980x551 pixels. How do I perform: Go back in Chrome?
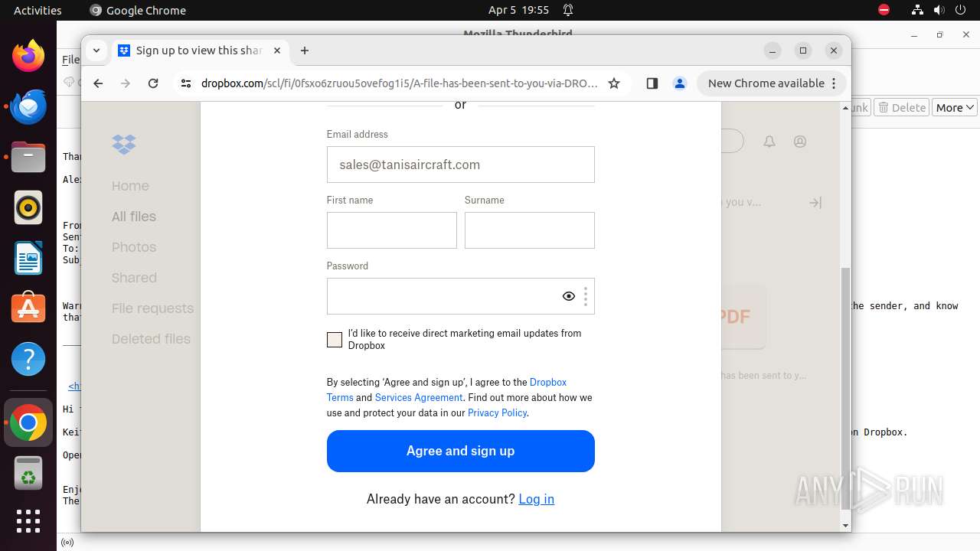pos(98,83)
